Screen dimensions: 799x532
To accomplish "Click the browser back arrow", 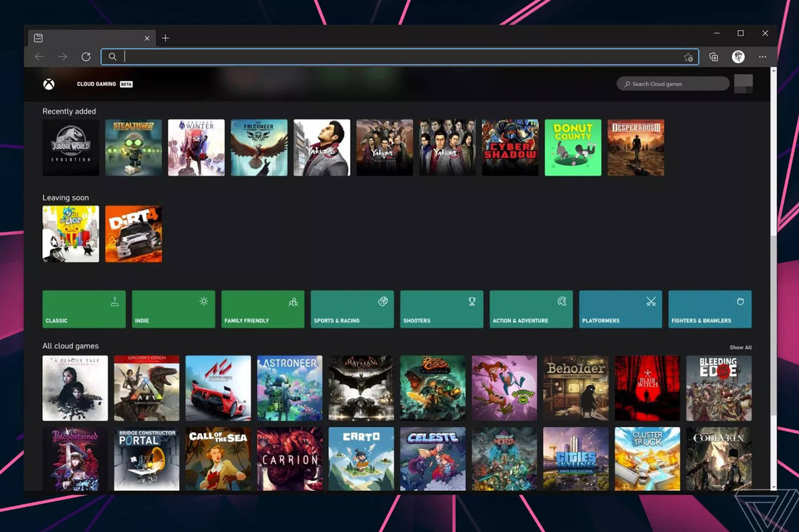I will [x=39, y=57].
